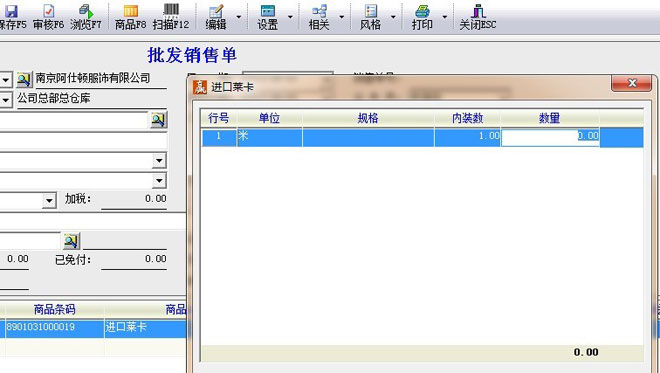This screenshot has height=373, width=660.
Task: Close the 进口莱卡 dialog window
Action: (x=632, y=83)
